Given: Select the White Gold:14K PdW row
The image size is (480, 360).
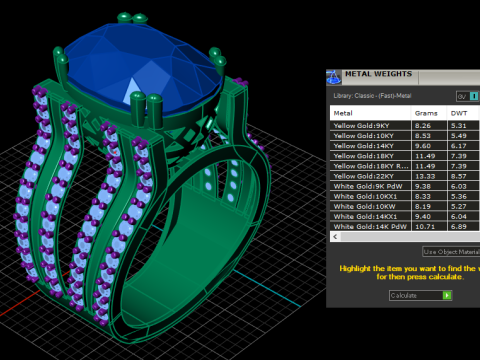Looking at the screenshot, I should pos(405,226).
